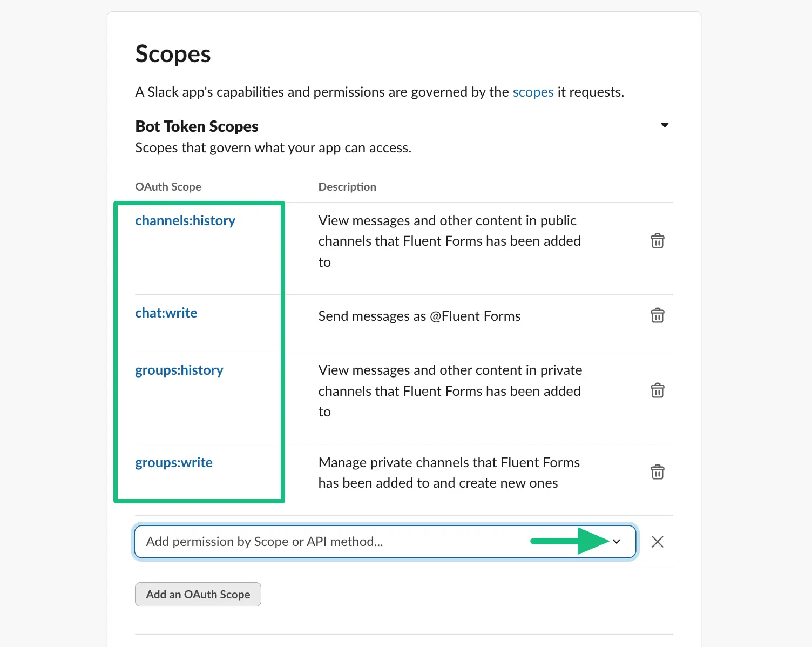Image resolution: width=812 pixels, height=647 pixels.
Task: Open the scope suggestions dropdown chevron
Action: click(x=617, y=542)
